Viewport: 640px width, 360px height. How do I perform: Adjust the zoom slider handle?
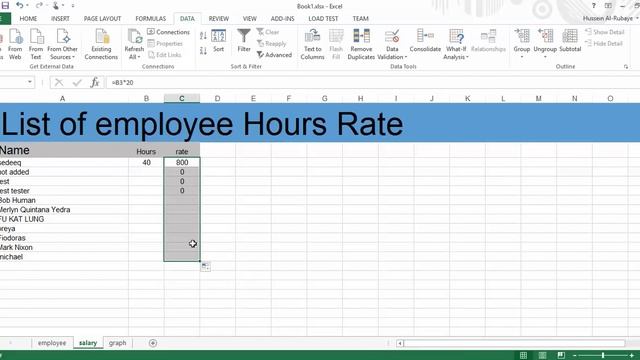pyautogui.click(x=603, y=356)
